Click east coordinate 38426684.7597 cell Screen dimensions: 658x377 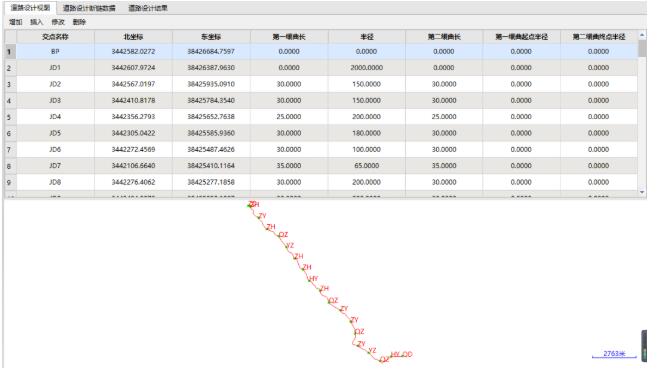tap(211, 51)
